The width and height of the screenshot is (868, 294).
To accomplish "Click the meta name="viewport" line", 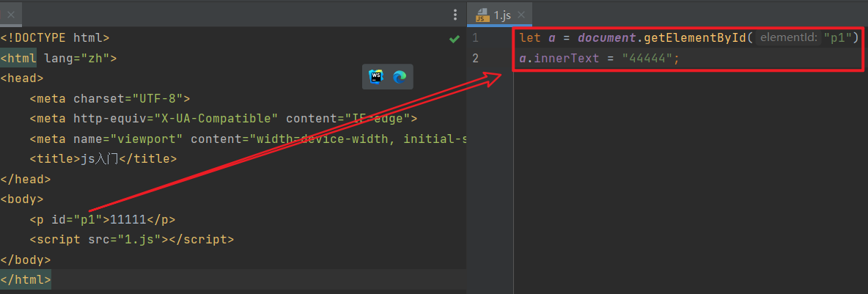I will [x=248, y=139].
